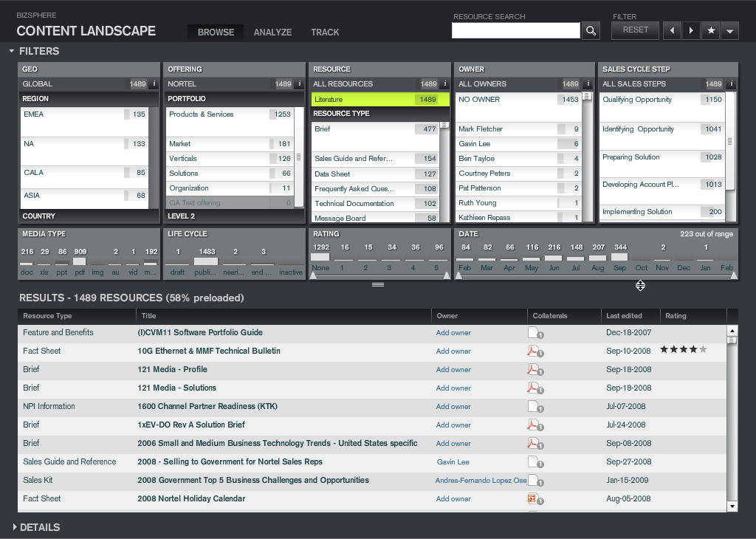
Task: Click the star rating on the 10G Ethernet row
Action: click(x=683, y=349)
